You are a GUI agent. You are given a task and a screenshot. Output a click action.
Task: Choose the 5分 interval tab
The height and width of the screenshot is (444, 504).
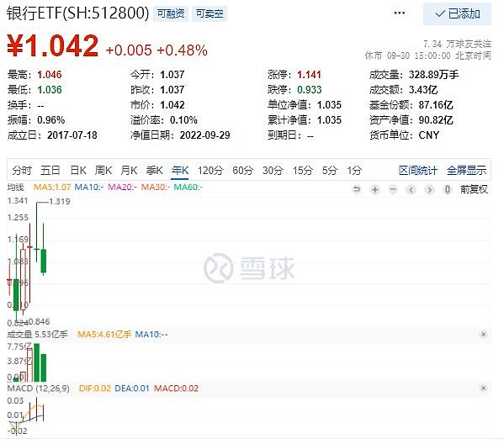tap(330, 170)
